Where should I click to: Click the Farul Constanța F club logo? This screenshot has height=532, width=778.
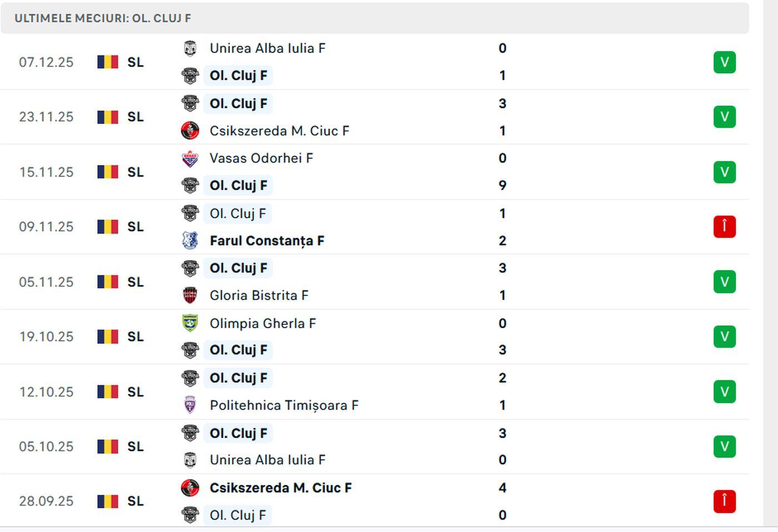(x=190, y=240)
